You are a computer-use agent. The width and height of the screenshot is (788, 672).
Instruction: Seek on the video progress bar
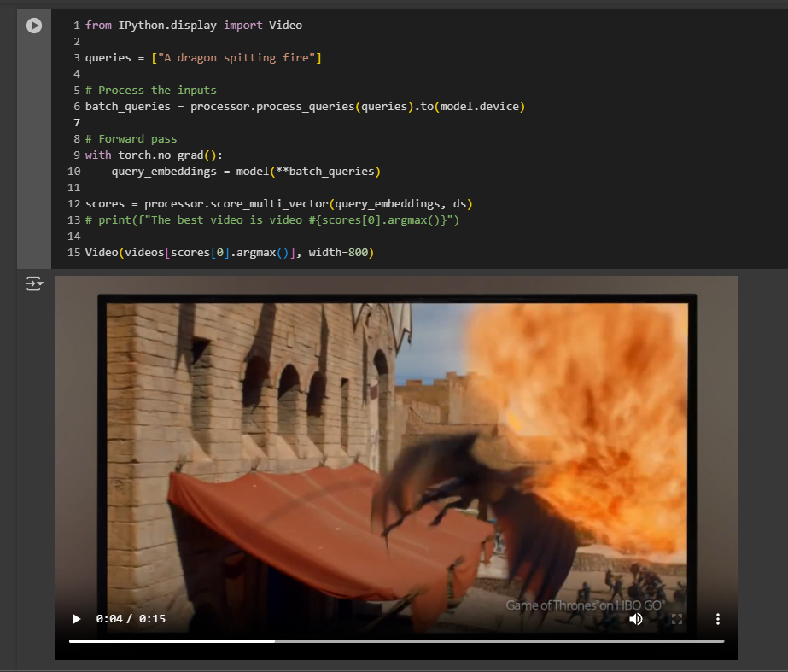click(x=396, y=641)
